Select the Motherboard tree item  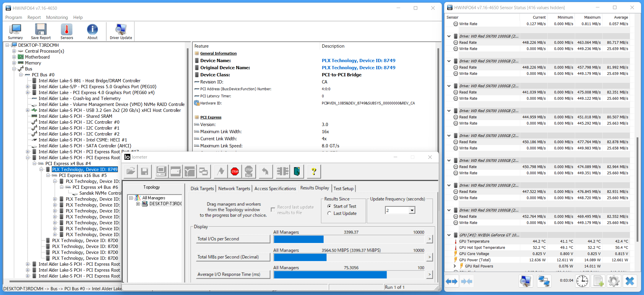pyautogui.click(x=37, y=57)
